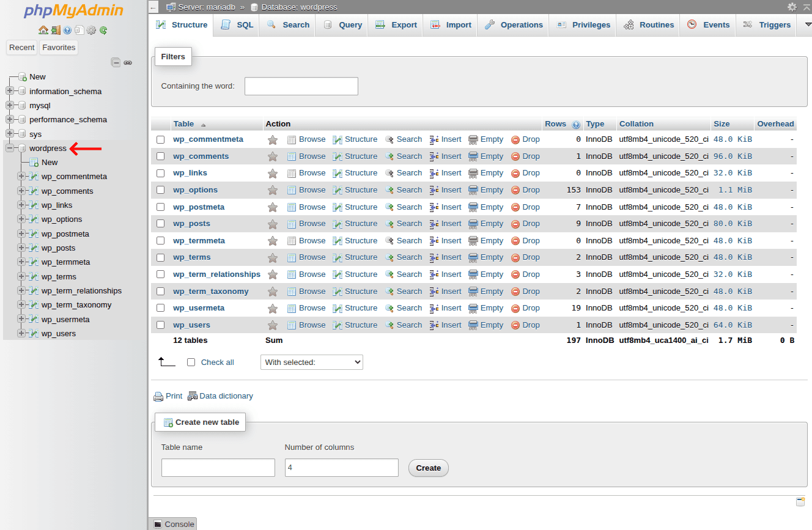Collapse the wordpress database node
The width and height of the screenshot is (812, 530).
[9, 148]
